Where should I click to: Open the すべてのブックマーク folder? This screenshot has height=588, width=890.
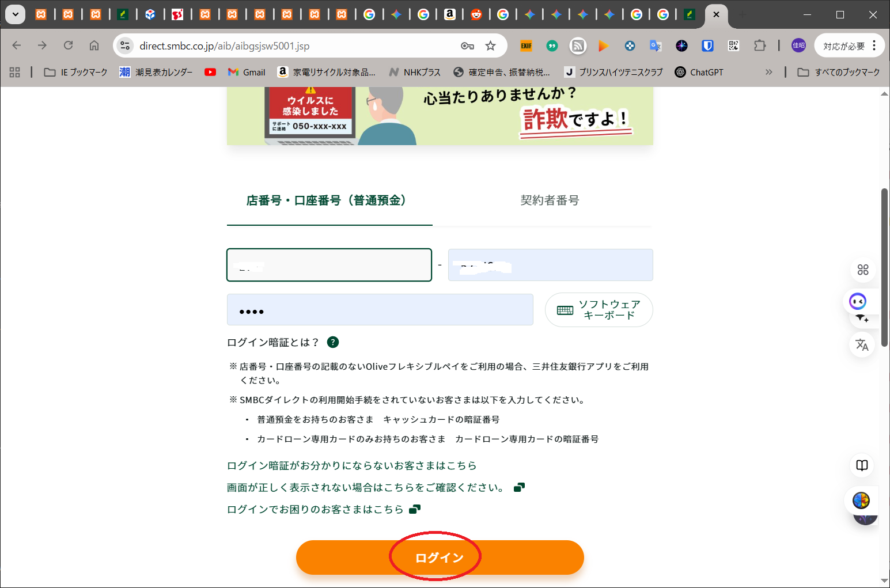839,72
